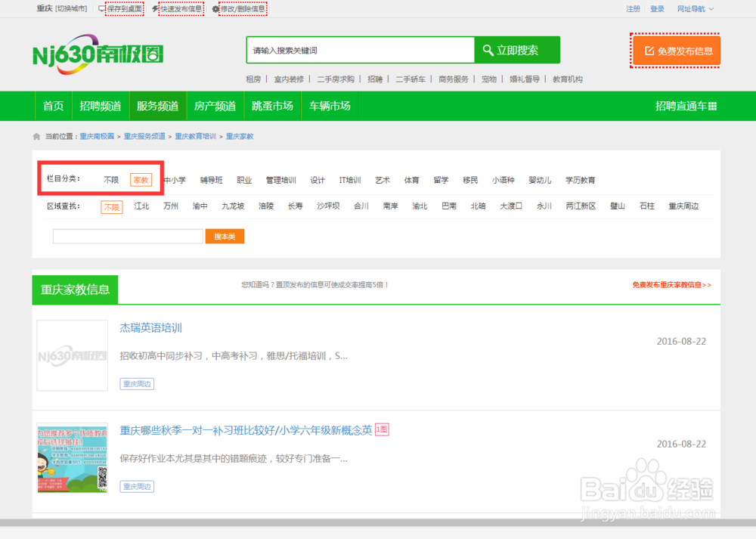Image resolution: width=756 pixels, height=539 pixels.
Task: Switch to the 跳蚤市场 navigation tab
Action: click(x=272, y=106)
